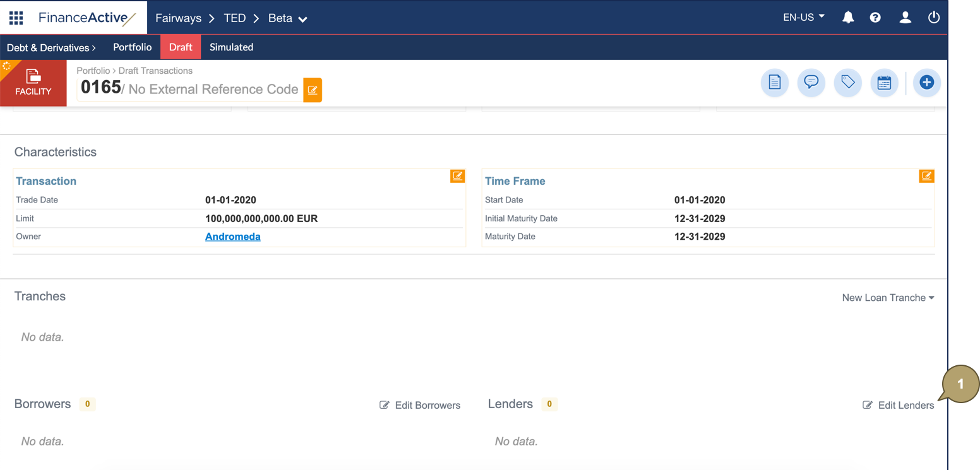Click the blue plus add button

[926, 83]
